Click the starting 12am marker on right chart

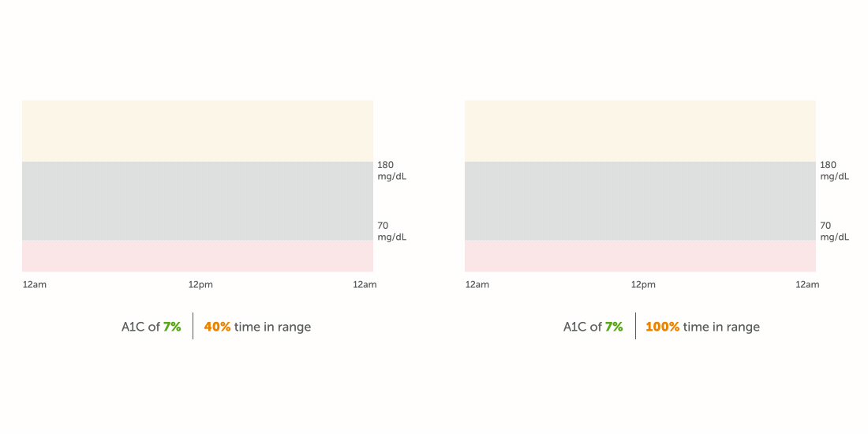477,285
